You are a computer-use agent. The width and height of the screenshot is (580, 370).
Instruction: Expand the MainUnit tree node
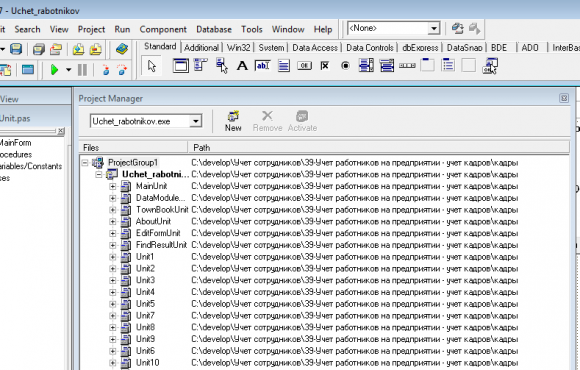pos(112,186)
